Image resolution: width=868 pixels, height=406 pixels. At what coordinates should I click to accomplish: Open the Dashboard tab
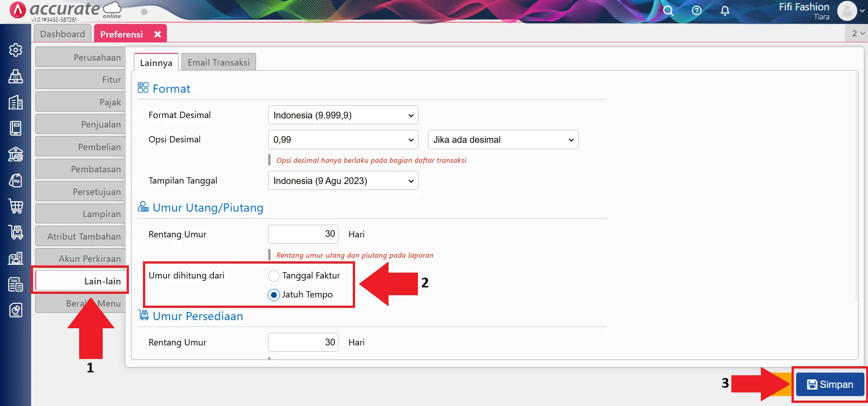tap(62, 34)
